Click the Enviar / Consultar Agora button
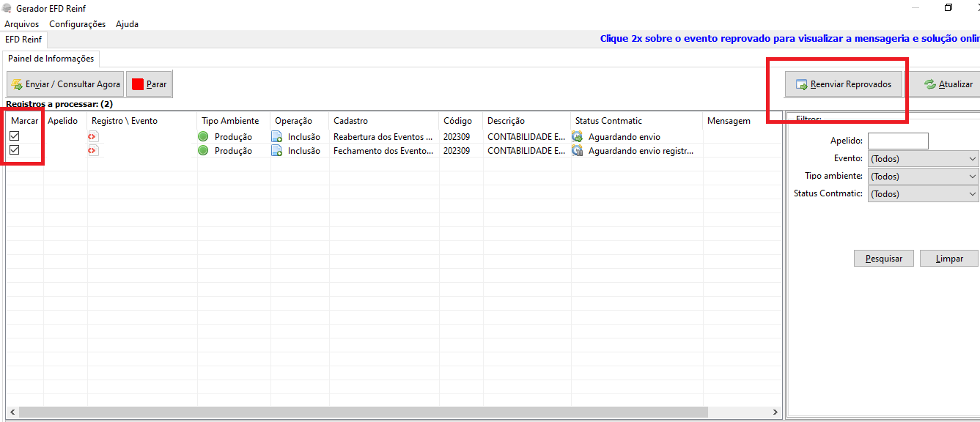 point(65,84)
